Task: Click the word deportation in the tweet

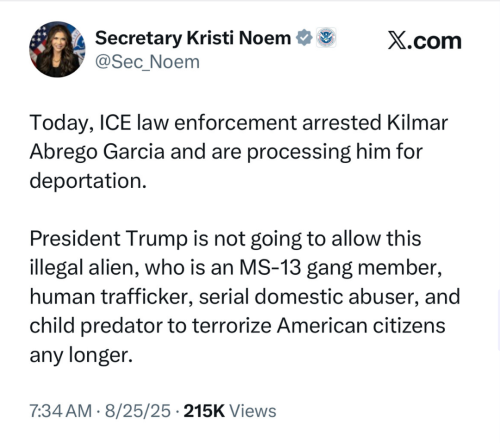Action: point(88,181)
